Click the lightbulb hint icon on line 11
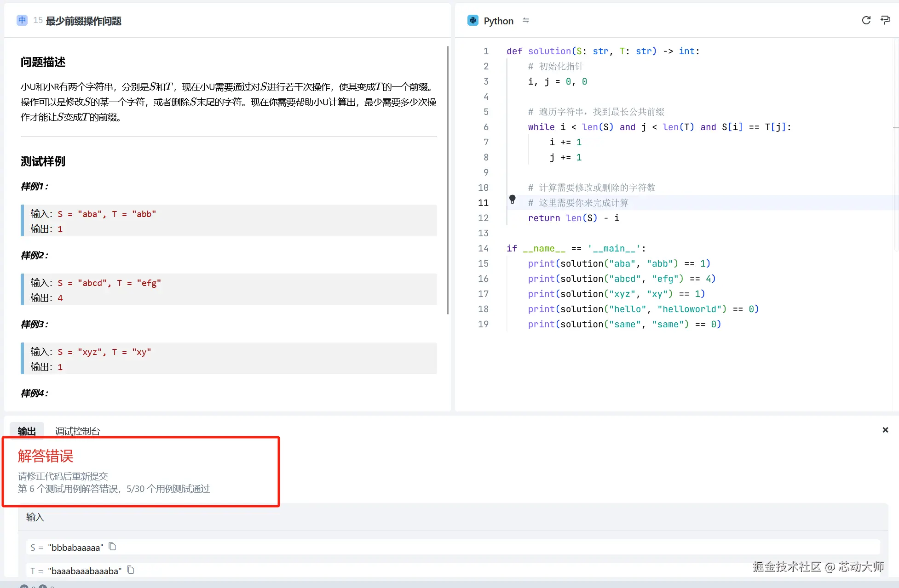The image size is (899, 588). point(512,200)
